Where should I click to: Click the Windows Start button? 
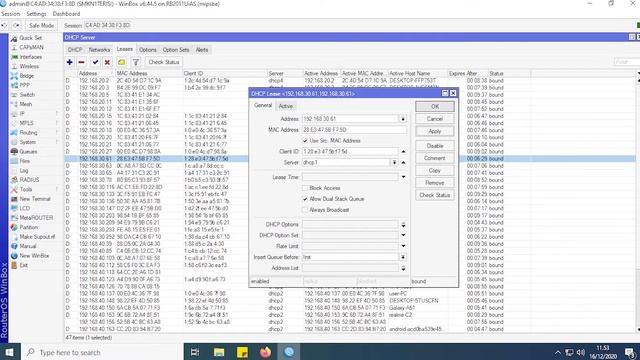tap(10, 352)
